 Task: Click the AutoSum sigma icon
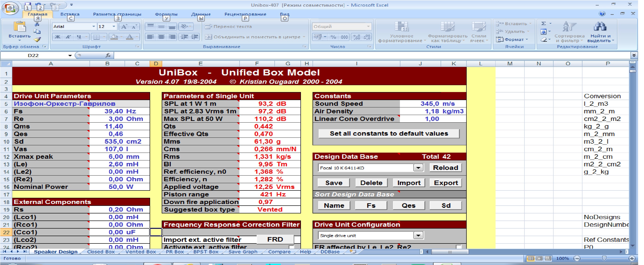[x=544, y=23]
